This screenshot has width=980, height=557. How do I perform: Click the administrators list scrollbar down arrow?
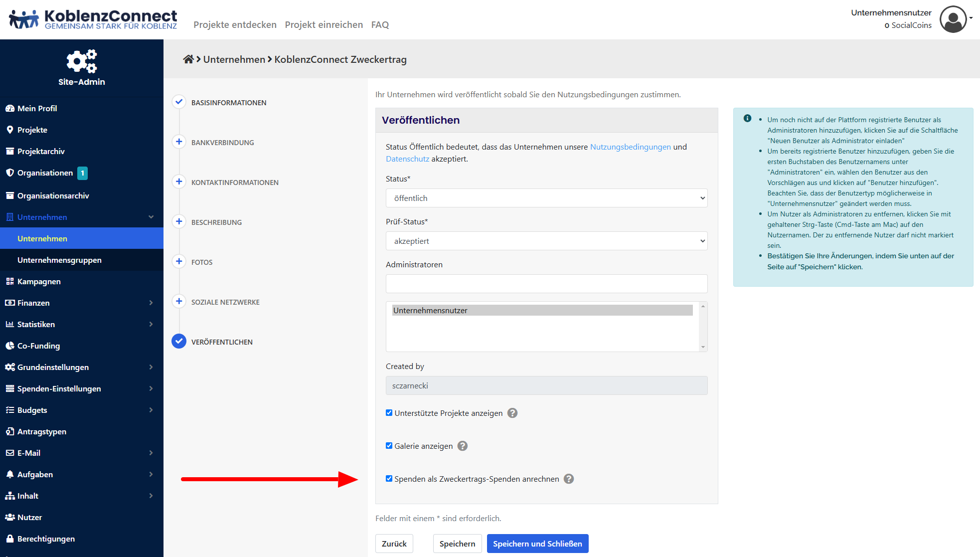point(703,347)
